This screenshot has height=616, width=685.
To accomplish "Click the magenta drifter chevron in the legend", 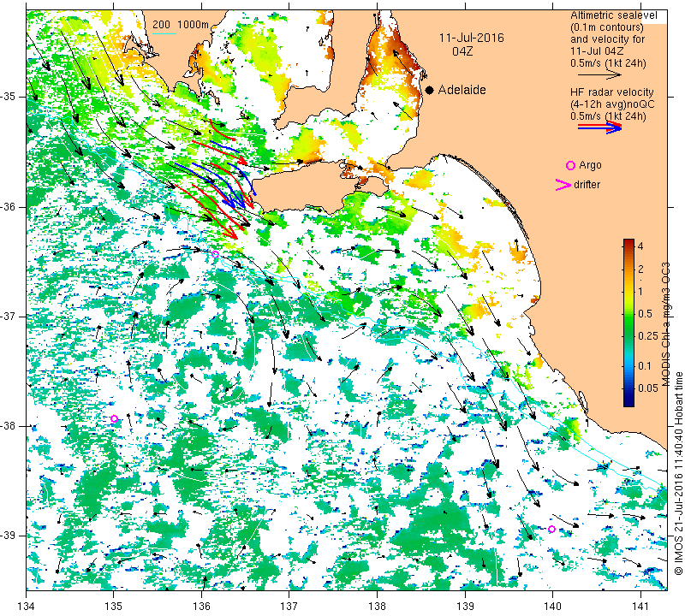I will pos(563,185).
